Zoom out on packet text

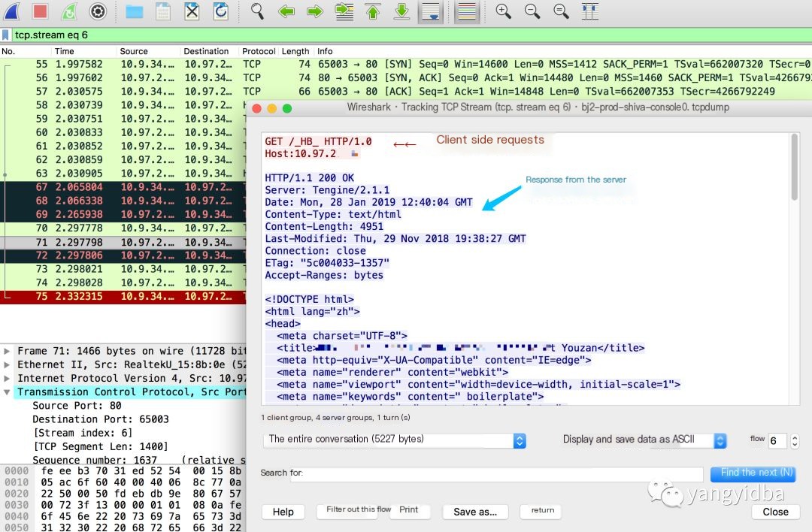(x=532, y=11)
